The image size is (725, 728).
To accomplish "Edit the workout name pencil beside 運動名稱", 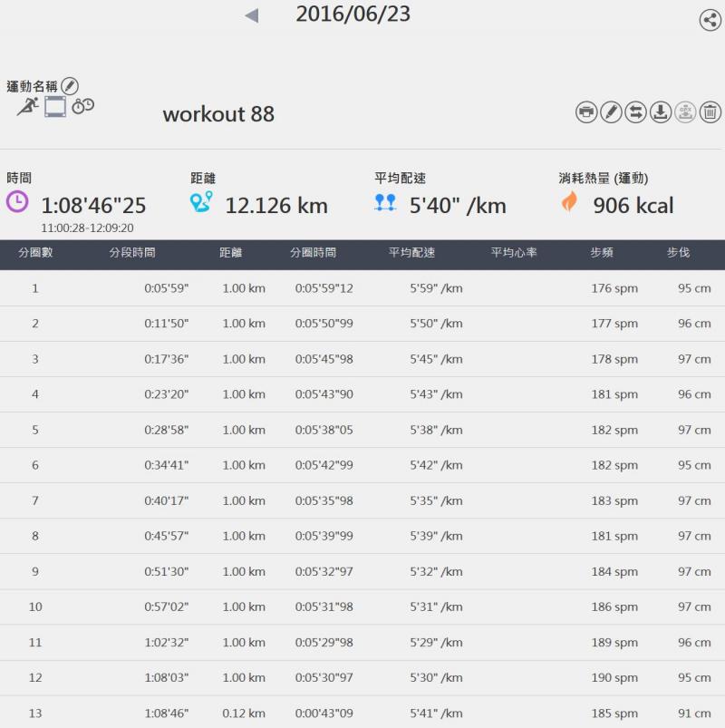I will click(x=70, y=86).
